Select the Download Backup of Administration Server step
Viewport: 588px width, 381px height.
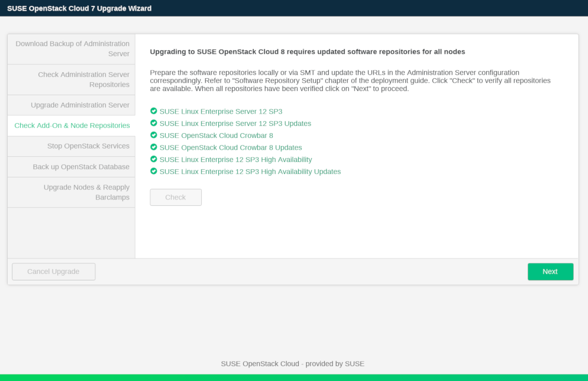[x=72, y=49]
